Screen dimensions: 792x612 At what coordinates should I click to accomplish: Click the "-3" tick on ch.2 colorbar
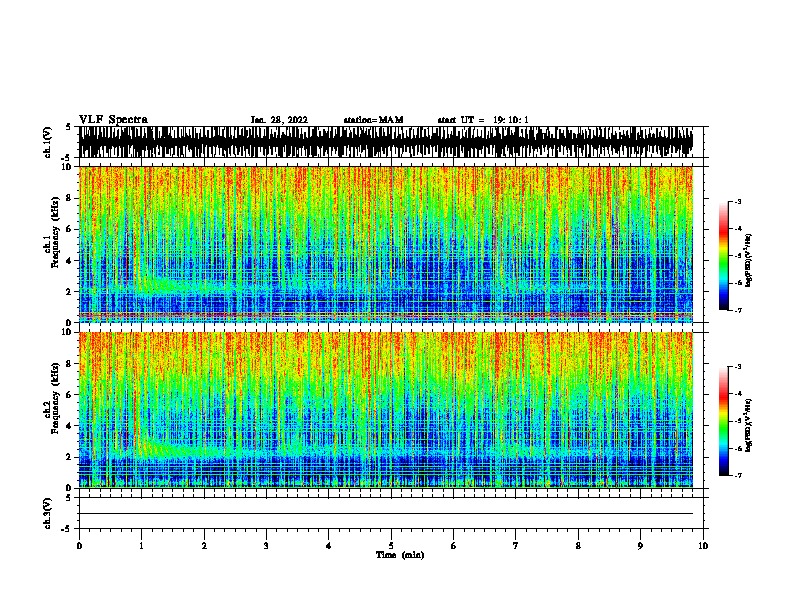(x=737, y=367)
